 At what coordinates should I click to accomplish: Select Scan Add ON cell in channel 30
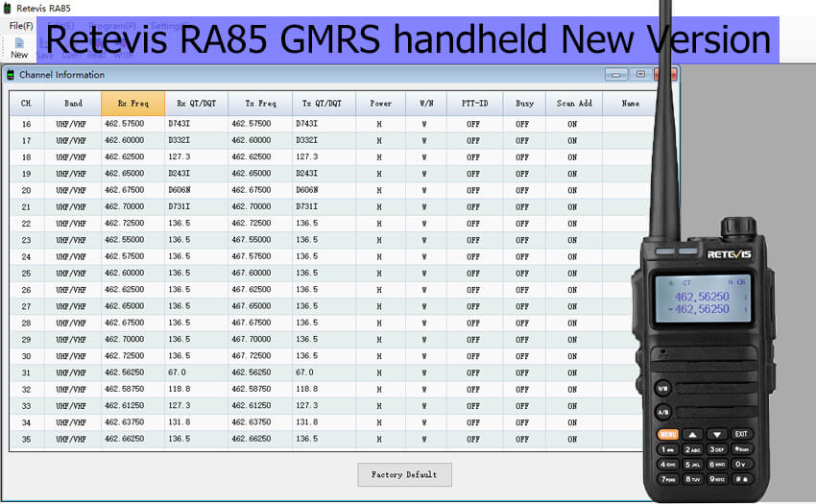[x=574, y=356]
